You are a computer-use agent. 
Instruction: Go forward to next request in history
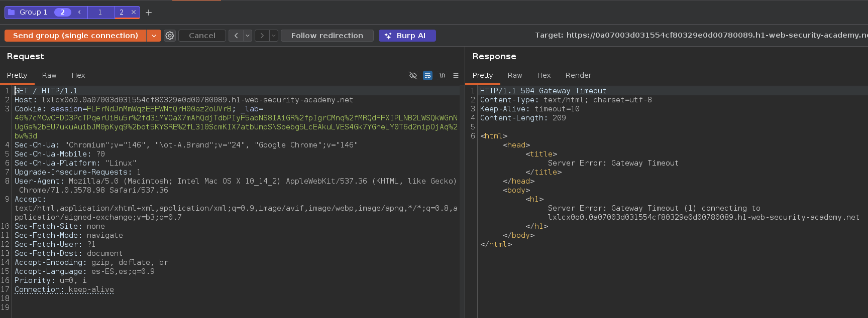pyautogui.click(x=262, y=36)
